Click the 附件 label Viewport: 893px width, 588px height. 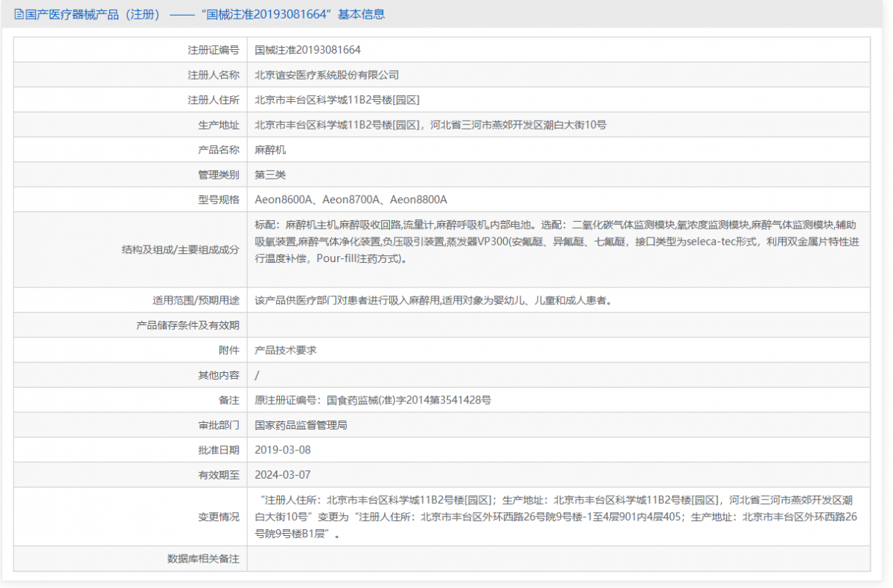229,351
